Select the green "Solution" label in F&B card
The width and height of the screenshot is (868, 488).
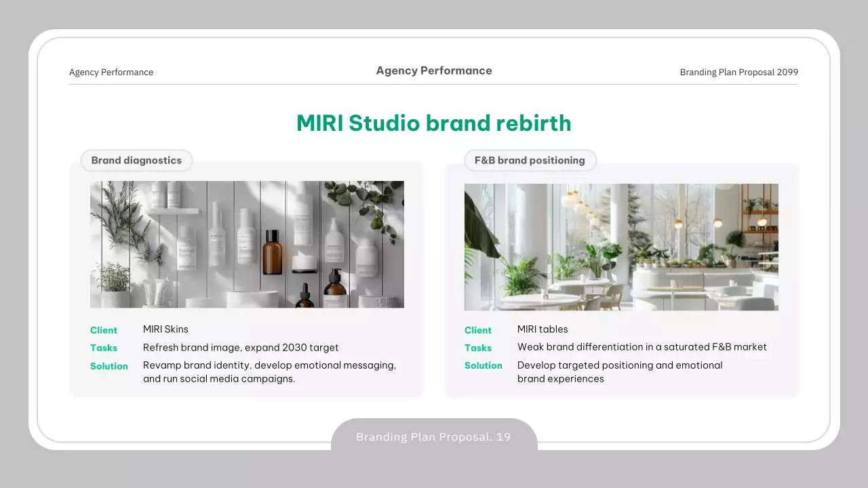click(x=484, y=365)
